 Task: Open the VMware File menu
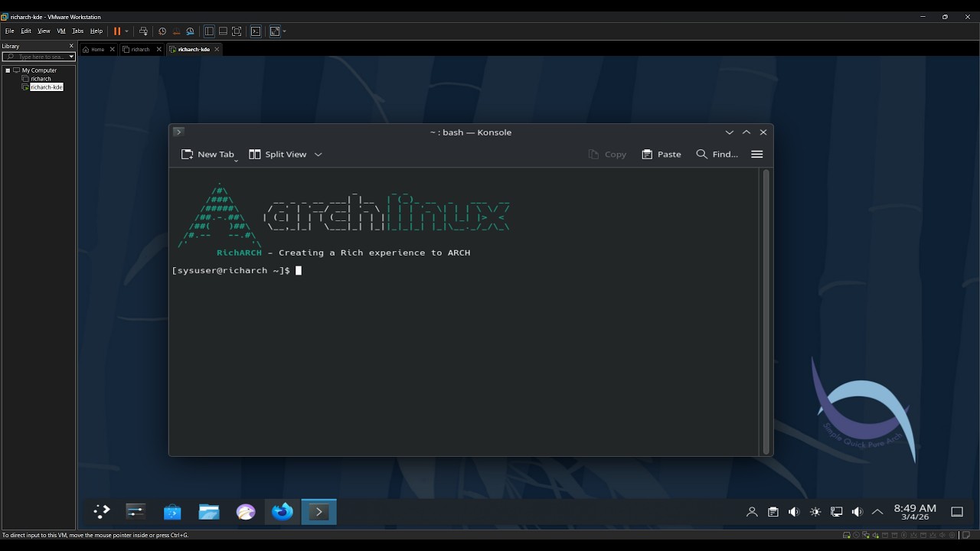pos(10,31)
